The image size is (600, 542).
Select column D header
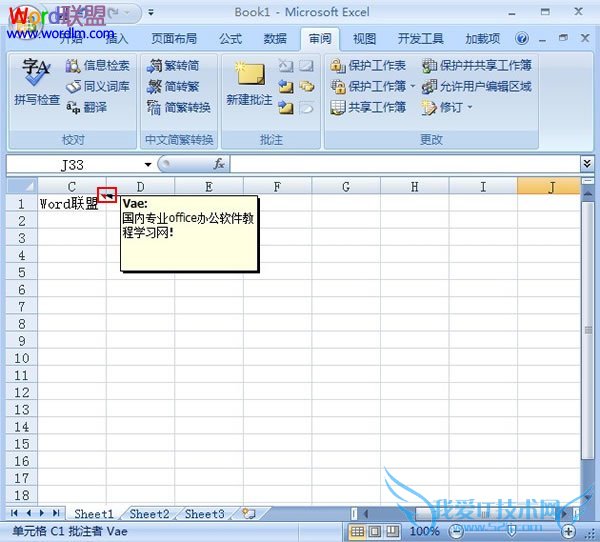tap(140, 186)
